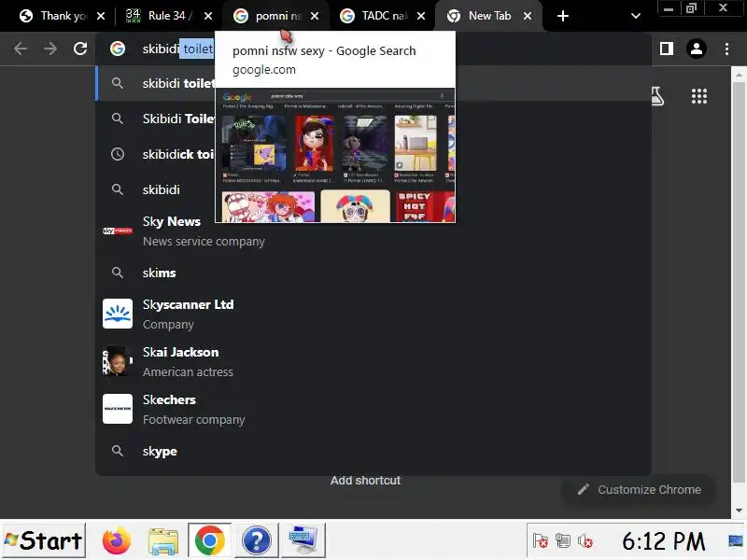
Task: Open Chrome's three-dot menu
Action: click(x=726, y=49)
